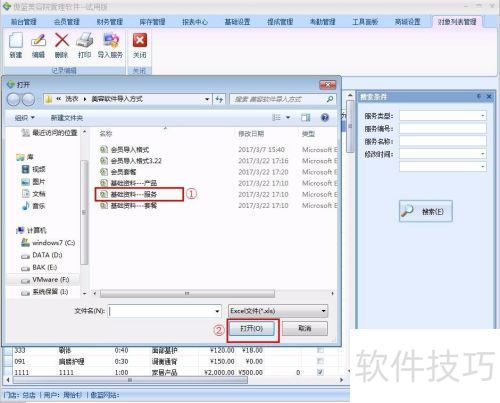
Task: Switch to the 报表中心 tab
Action: tap(195, 22)
